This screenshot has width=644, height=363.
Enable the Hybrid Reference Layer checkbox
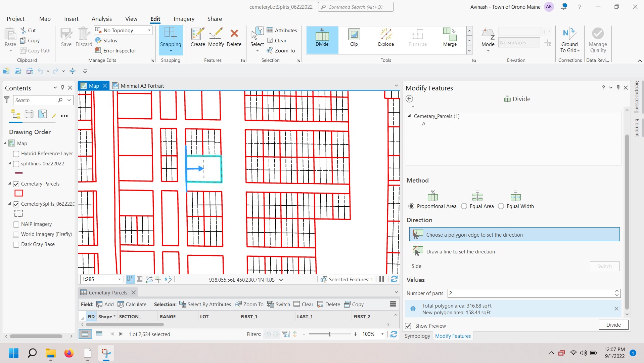[x=16, y=154]
